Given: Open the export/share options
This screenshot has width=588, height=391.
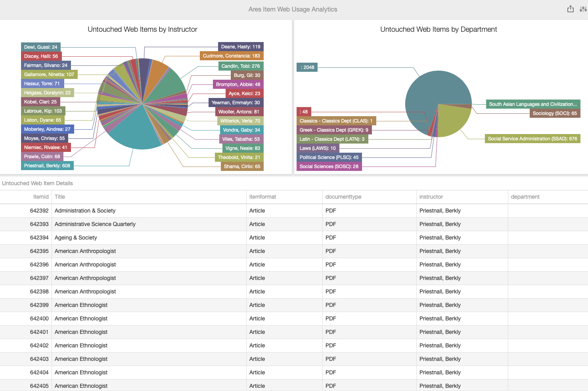Looking at the screenshot, I should click(570, 9).
